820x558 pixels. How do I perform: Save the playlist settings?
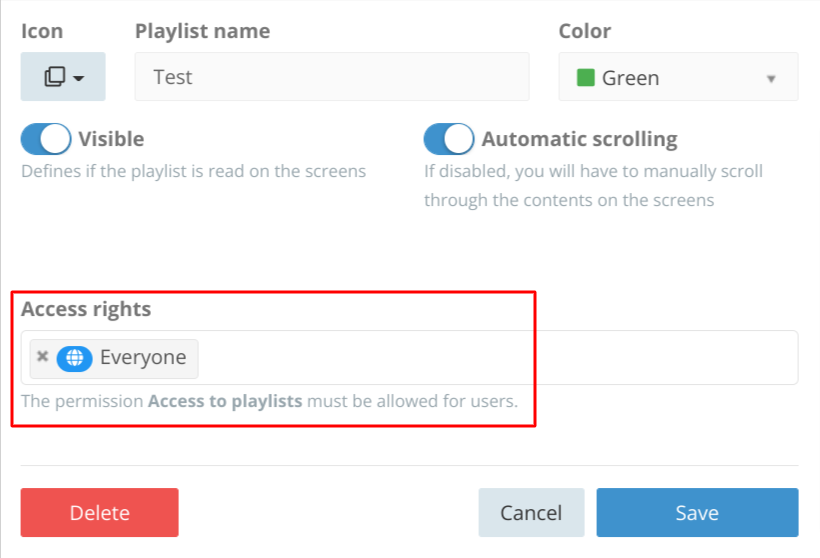(697, 513)
